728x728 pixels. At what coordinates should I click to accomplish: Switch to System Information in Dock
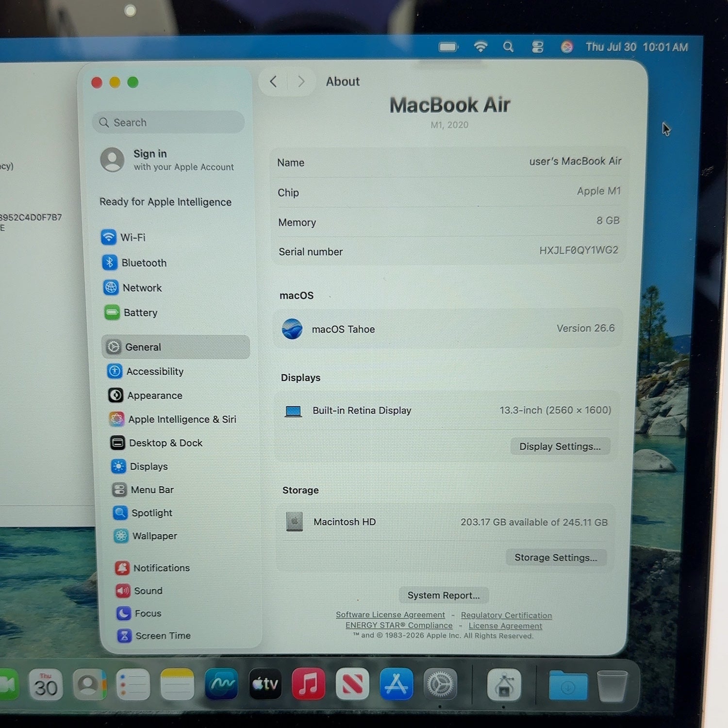tap(504, 685)
